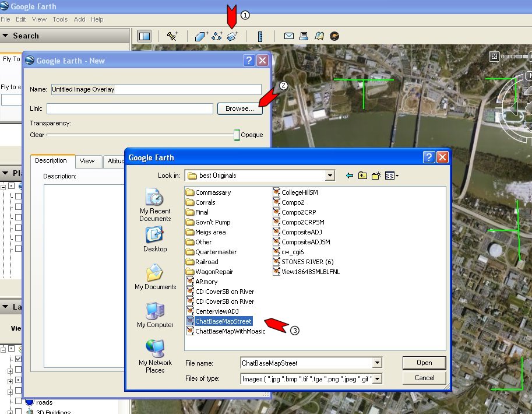Open the Ruler measurement tool
Screen dimensions: 532x414
[260, 36]
